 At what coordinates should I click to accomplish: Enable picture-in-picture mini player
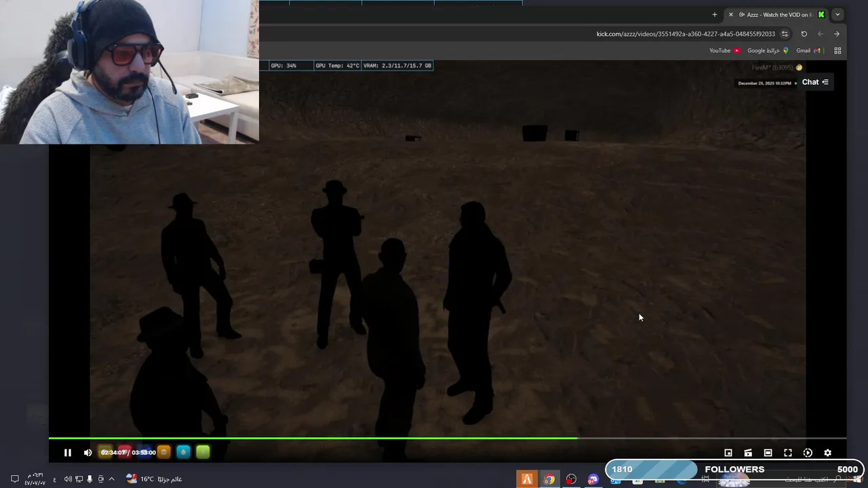coord(728,453)
